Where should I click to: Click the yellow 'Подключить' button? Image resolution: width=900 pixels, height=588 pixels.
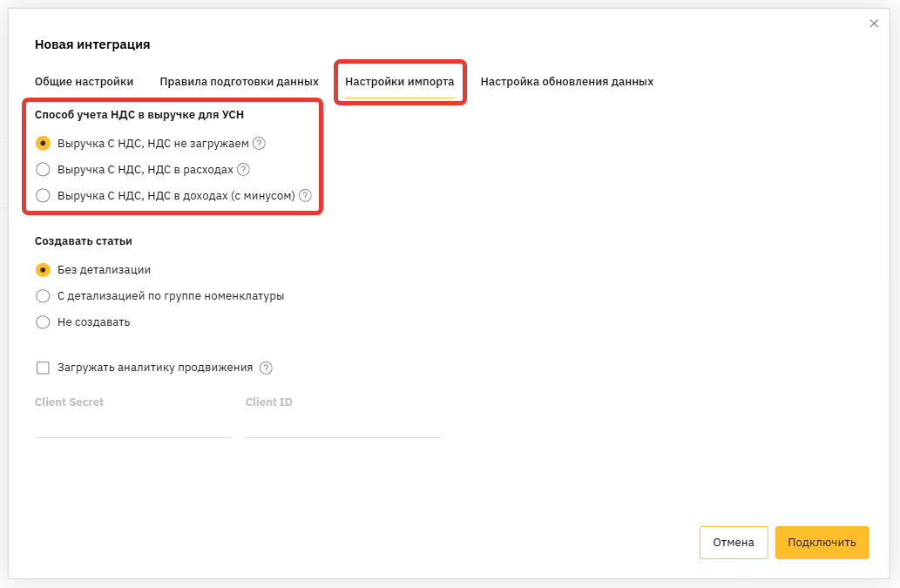tap(822, 542)
